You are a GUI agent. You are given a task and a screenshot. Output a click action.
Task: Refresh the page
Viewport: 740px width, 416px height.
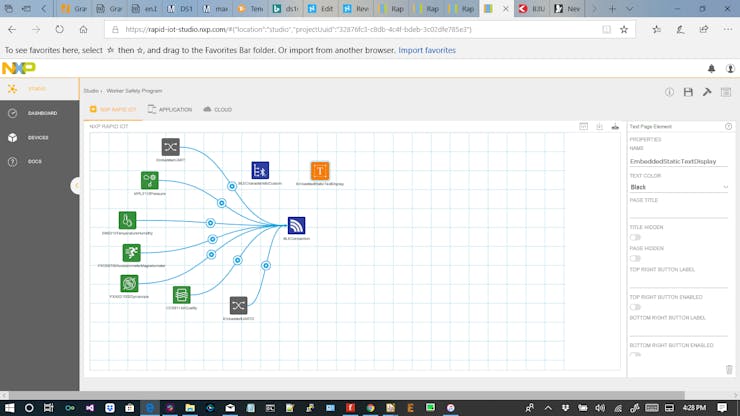click(59, 29)
